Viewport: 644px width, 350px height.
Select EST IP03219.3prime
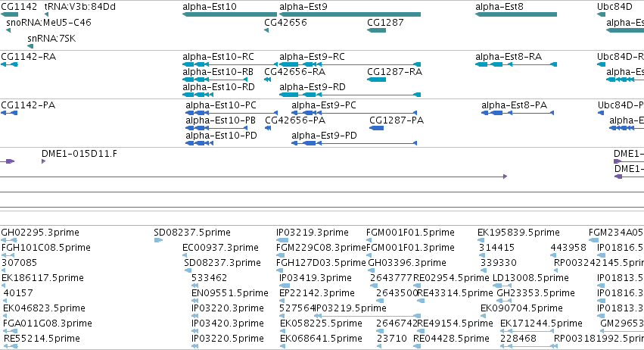click(282, 240)
